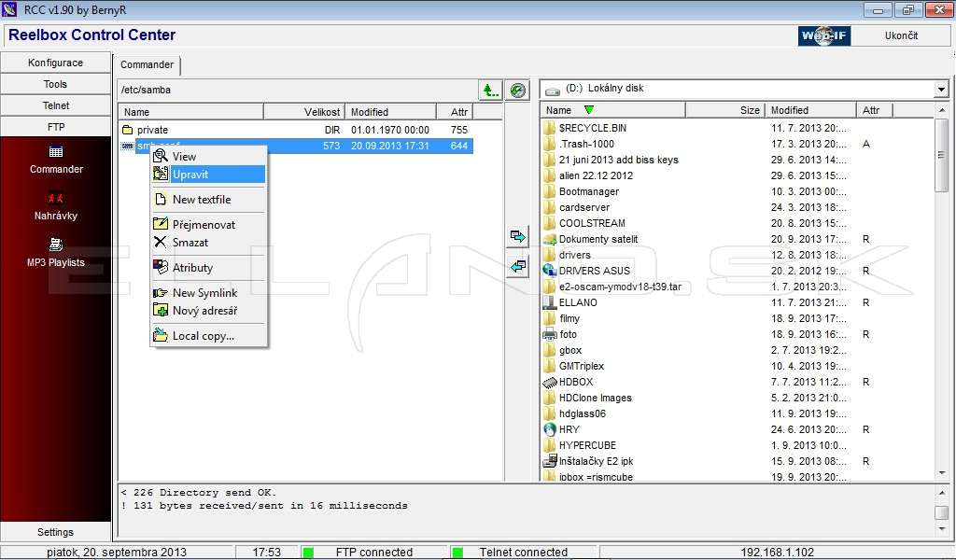Sort remote files by Modified column
Screen dimensions: 956x560
[390, 112]
